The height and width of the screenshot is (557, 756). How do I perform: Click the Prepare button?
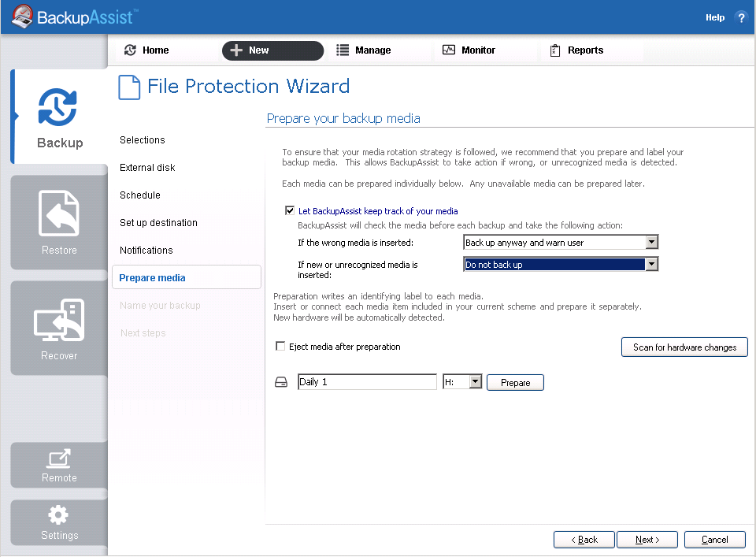(515, 382)
